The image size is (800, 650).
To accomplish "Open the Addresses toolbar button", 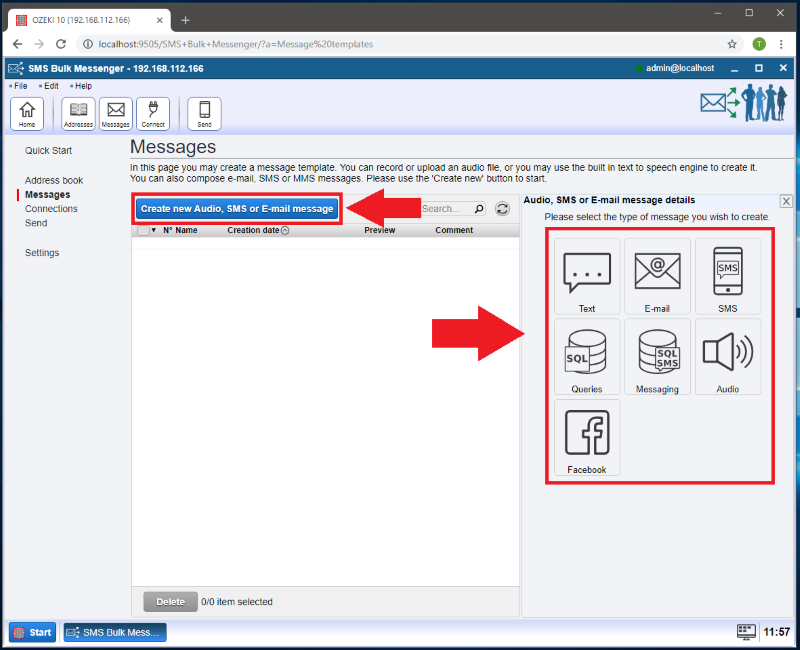I will (x=78, y=114).
